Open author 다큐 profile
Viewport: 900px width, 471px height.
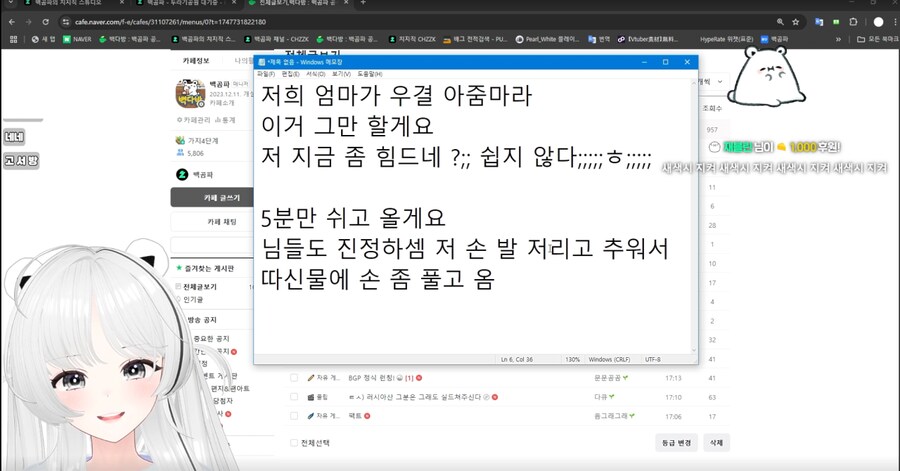click(x=600, y=397)
